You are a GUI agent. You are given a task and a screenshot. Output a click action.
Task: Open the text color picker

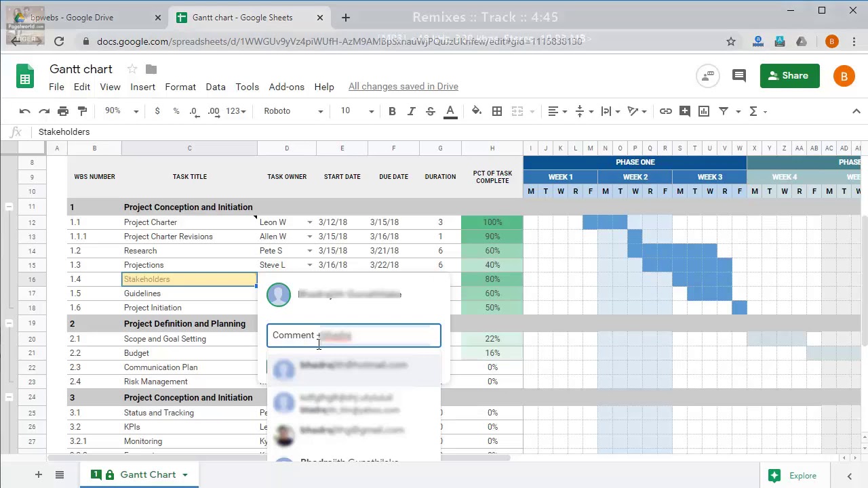coord(450,111)
